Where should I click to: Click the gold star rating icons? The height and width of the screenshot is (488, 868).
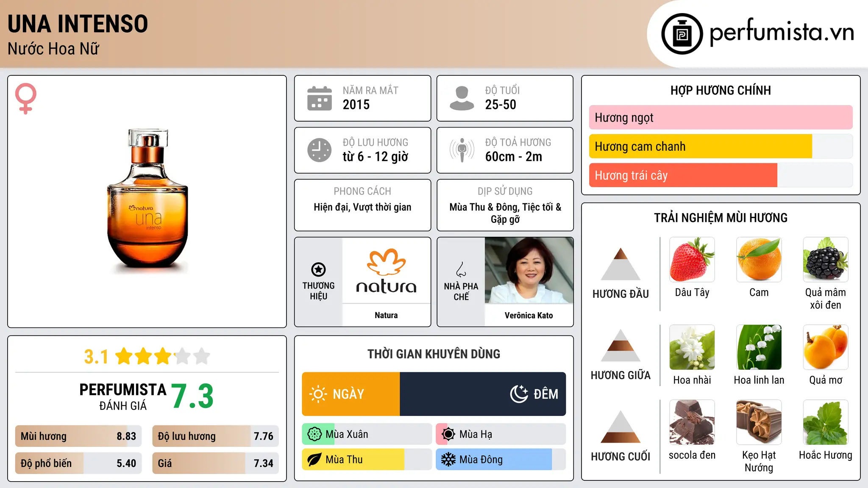click(163, 356)
